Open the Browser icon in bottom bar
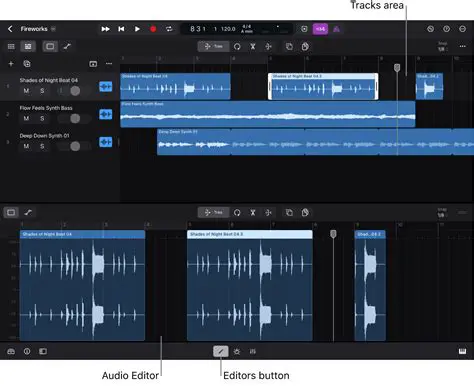 coord(11,351)
